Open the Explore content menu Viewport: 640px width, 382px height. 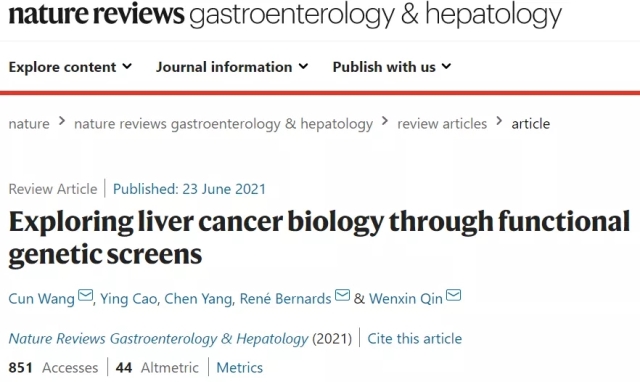(x=70, y=67)
